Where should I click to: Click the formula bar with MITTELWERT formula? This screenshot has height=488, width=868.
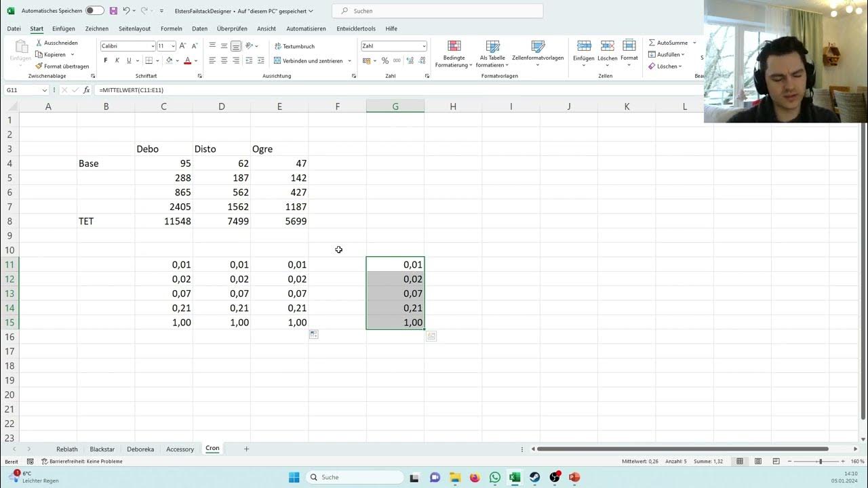400,90
